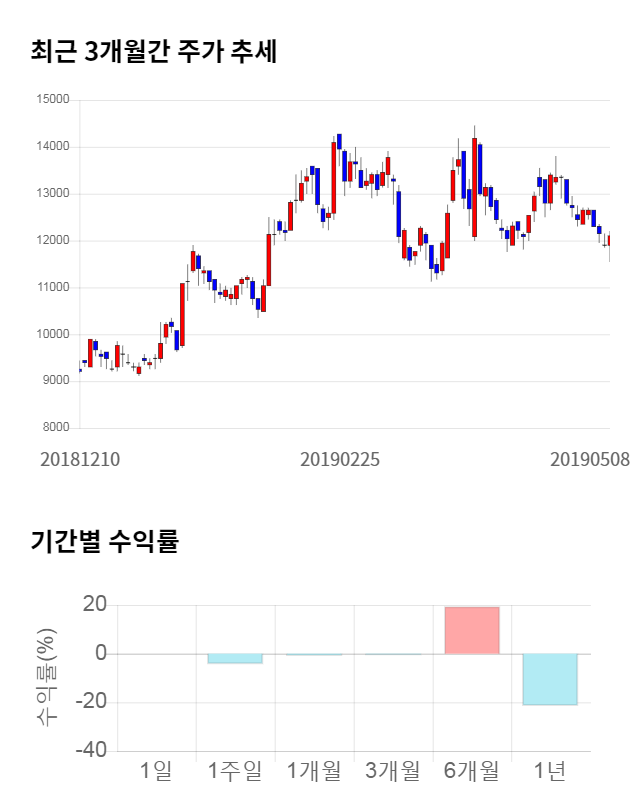Screen dimensions: 640x810
Task: Click the 15000 price axis label
Action: click(52, 100)
